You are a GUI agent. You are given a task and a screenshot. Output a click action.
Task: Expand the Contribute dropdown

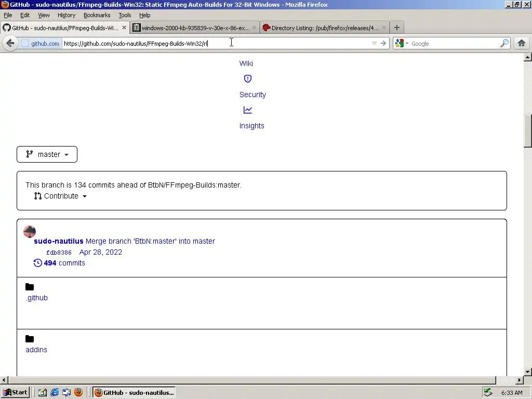click(x=60, y=196)
